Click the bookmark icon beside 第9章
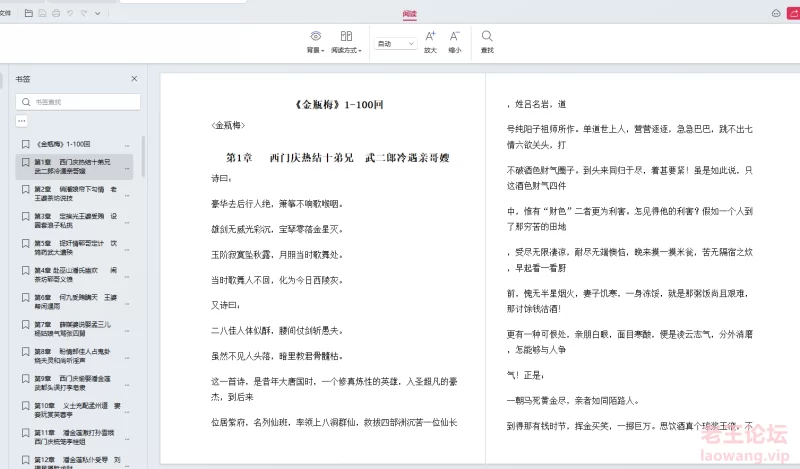The image size is (800, 469). point(26,379)
